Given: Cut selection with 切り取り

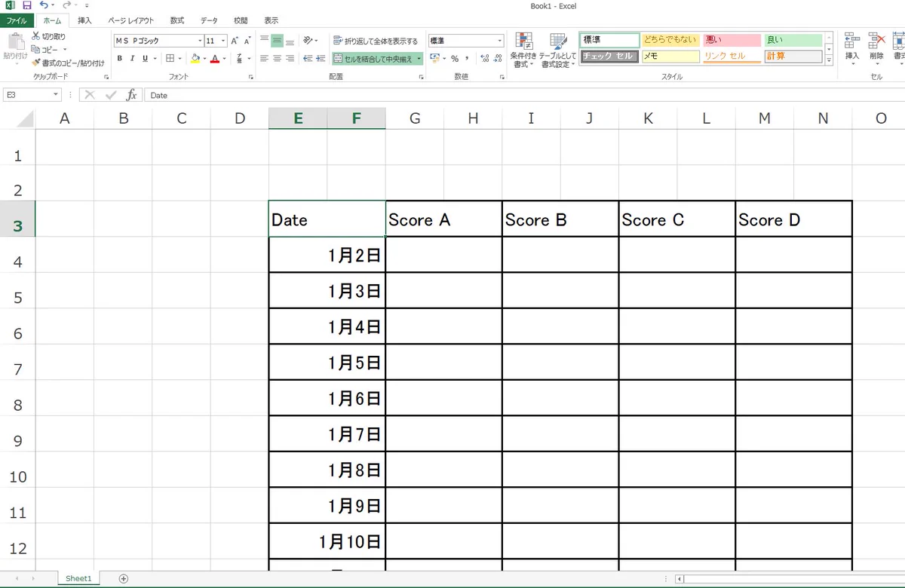Looking at the screenshot, I should (x=48, y=36).
